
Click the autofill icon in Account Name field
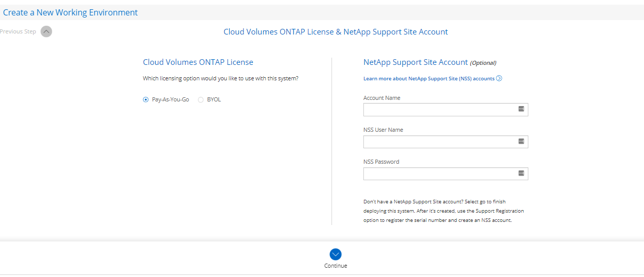tap(521, 109)
